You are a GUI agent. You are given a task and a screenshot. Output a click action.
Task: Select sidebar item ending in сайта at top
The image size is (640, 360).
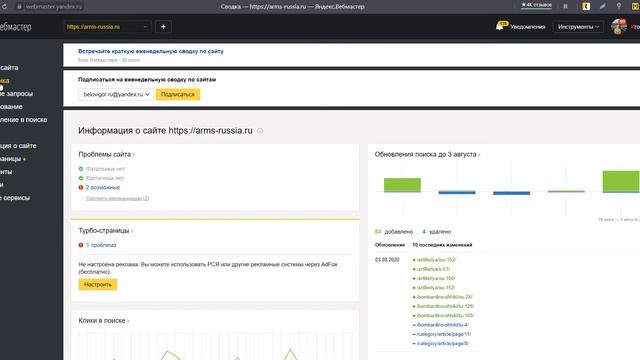coord(9,67)
